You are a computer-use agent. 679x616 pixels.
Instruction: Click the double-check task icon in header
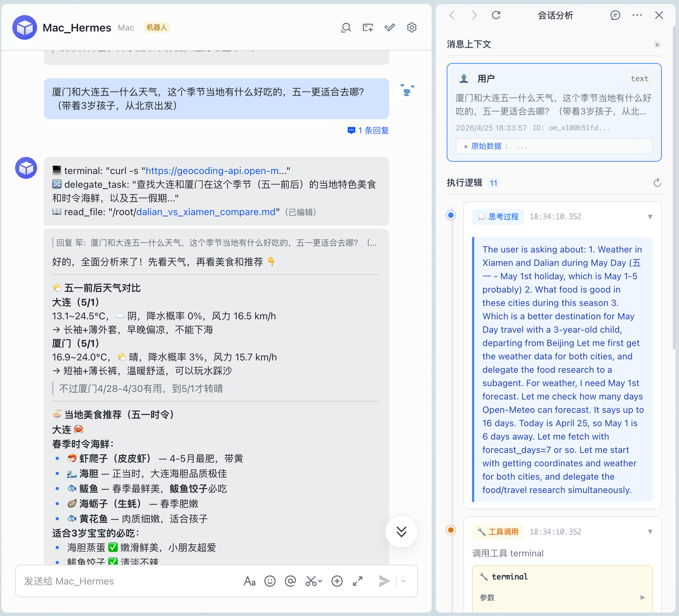point(389,28)
